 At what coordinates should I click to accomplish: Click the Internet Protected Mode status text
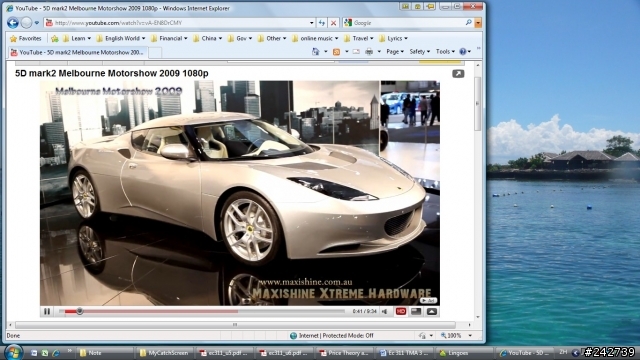tap(336, 336)
